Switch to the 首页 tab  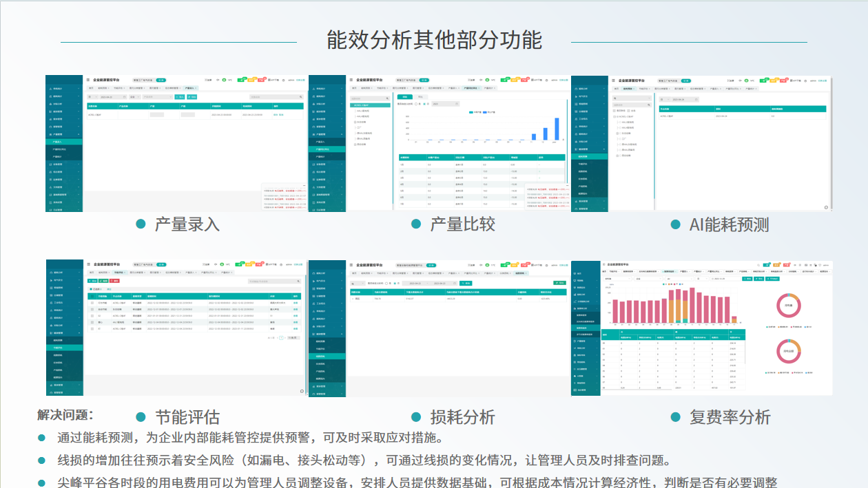pos(91,88)
